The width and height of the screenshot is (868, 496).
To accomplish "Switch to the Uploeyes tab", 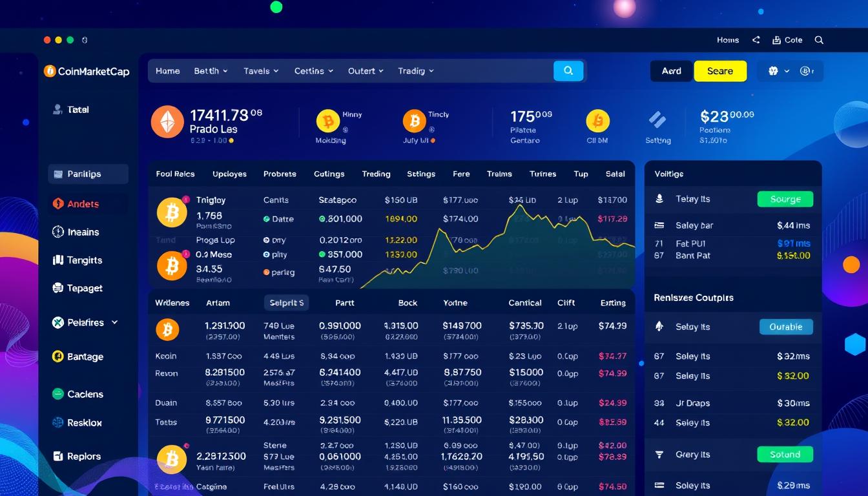I will [229, 174].
